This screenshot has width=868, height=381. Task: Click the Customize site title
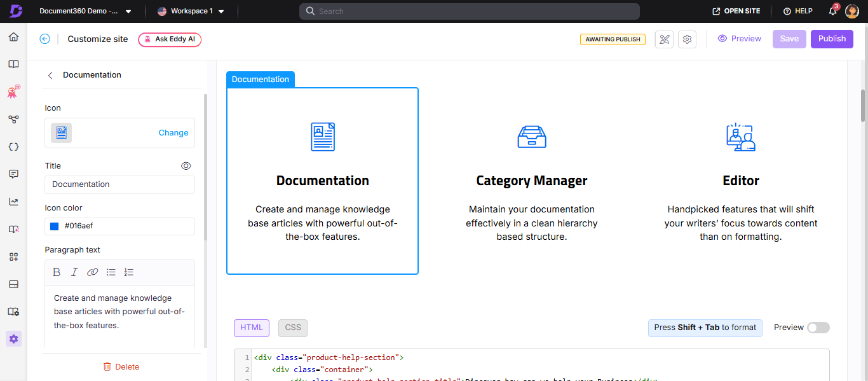[98, 39]
